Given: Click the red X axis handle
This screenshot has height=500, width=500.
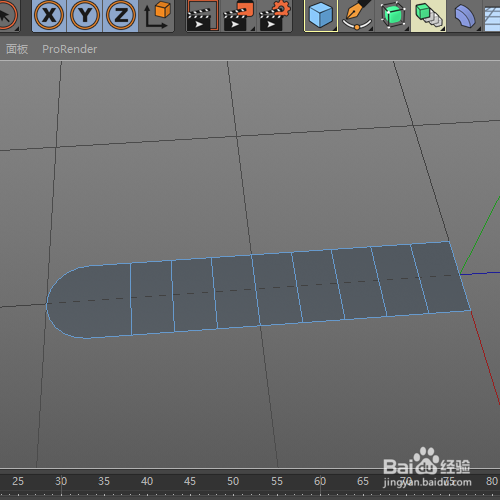Looking at the screenshot, I should pos(487,358).
